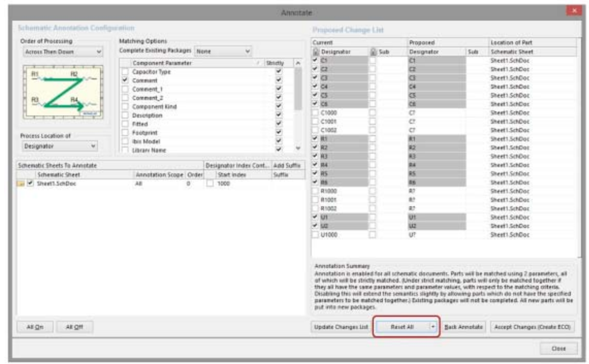Click the Annotation Scope column header
589x364 pixels.
(x=160, y=175)
